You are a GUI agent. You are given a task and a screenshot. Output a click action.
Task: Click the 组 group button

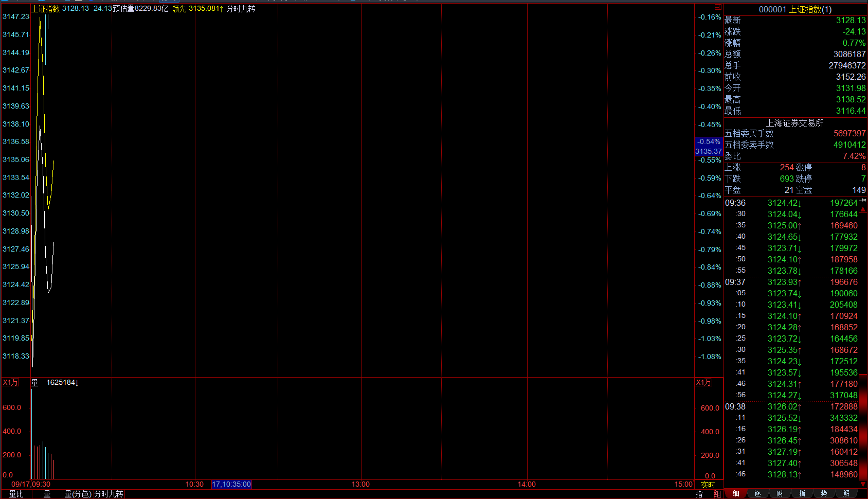(x=717, y=494)
